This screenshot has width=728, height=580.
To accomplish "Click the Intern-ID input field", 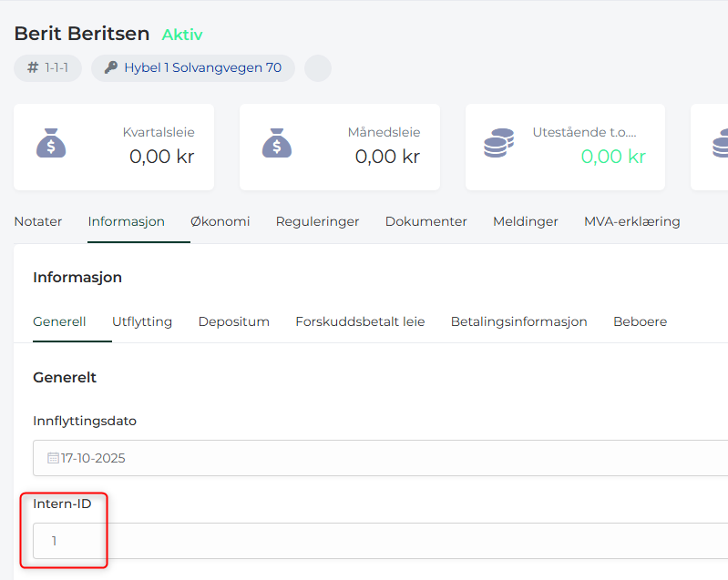I will pyautogui.click(x=380, y=541).
